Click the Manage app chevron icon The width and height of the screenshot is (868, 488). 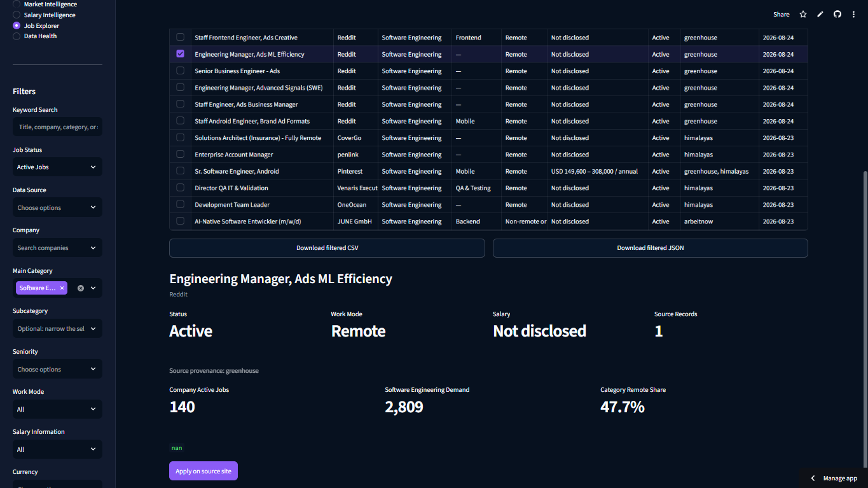coord(813,478)
